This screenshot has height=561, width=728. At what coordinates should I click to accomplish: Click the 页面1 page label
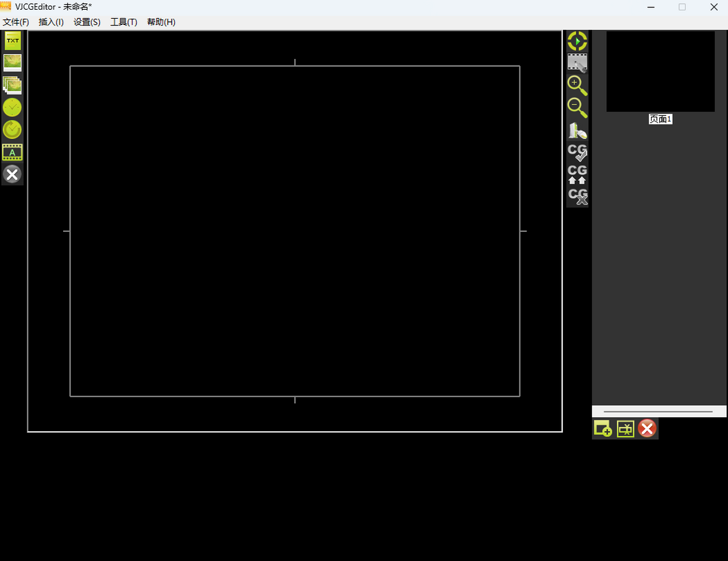pyautogui.click(x=661, y=119)
